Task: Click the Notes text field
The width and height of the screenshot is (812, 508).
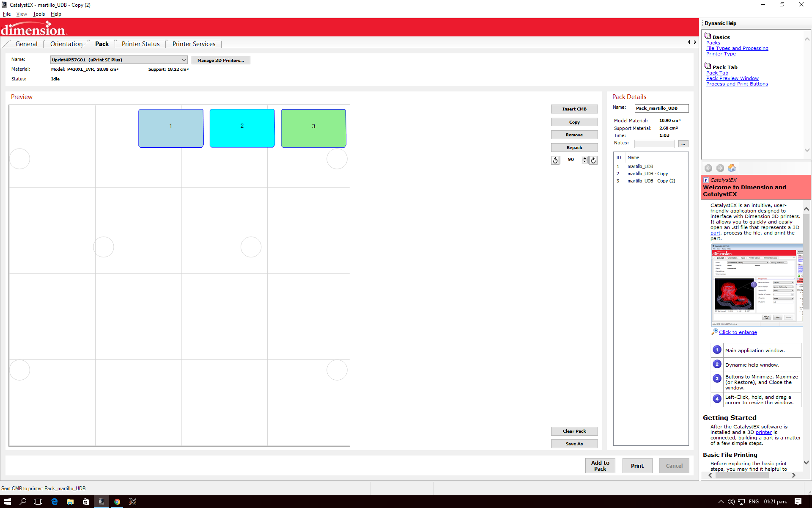Action: pos(654,144)
